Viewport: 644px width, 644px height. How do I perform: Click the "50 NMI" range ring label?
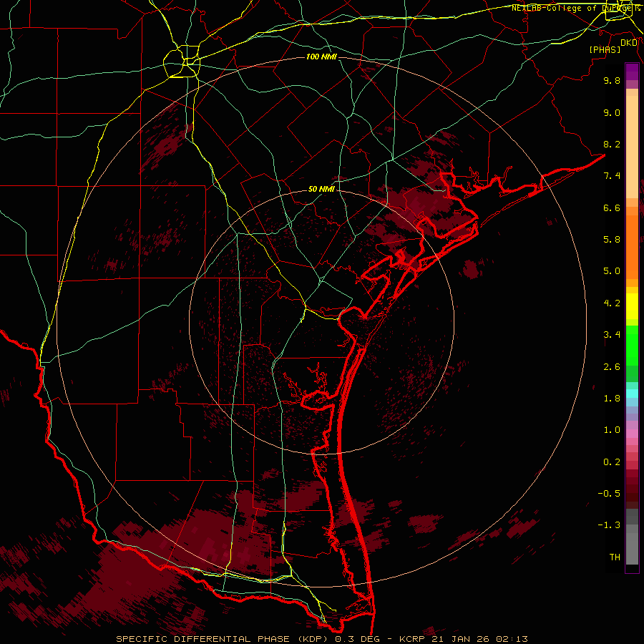coord(321,189)
